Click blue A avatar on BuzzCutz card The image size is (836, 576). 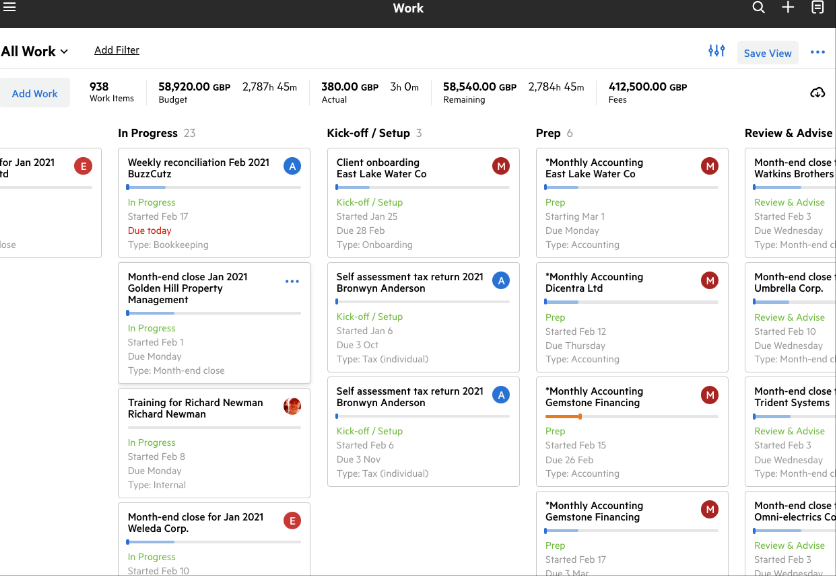(x=292, y=166)
